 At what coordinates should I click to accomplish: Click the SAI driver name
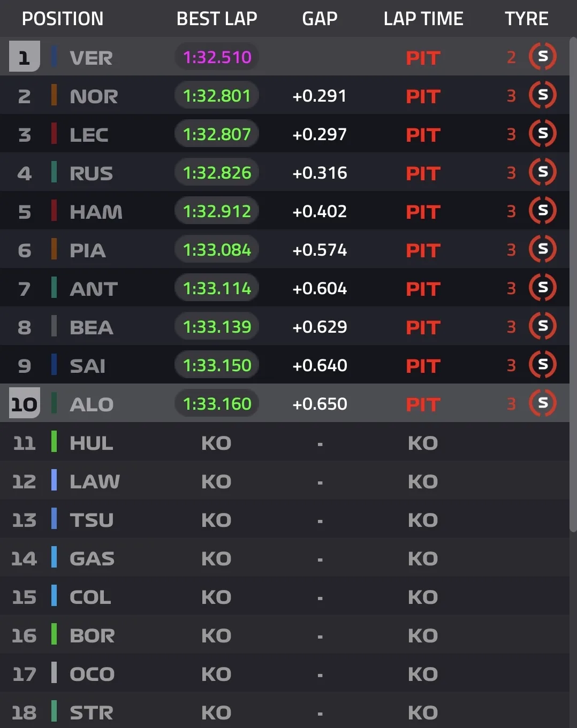88,366
